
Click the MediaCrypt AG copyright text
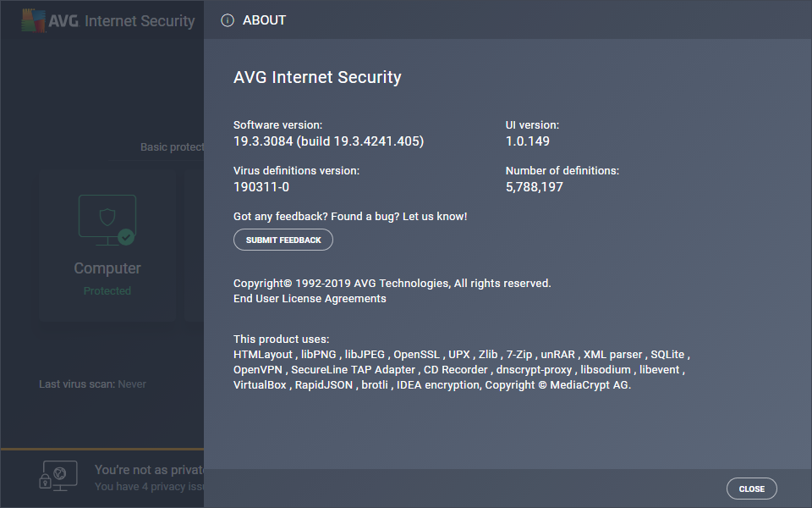[x=557, y=384]
